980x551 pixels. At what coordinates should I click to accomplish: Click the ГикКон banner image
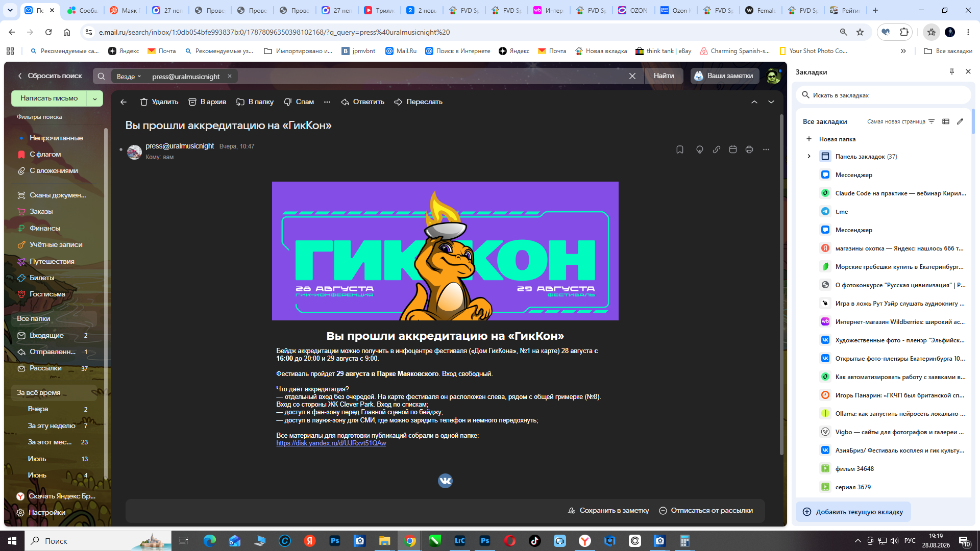(445, 251)
